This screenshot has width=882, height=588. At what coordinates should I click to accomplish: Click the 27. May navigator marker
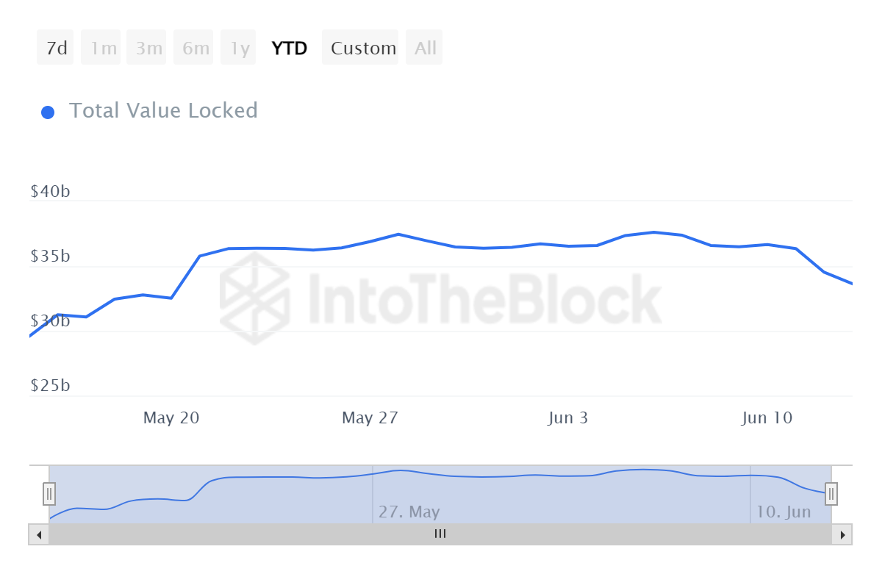(x=409, y=512)
